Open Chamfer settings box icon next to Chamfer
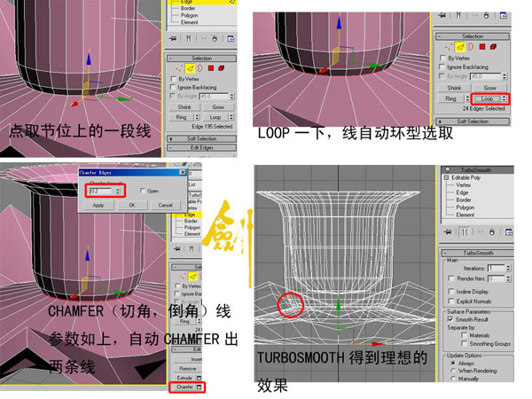The width and height of the screenshot is (532, 399). [x=199, y=387]
